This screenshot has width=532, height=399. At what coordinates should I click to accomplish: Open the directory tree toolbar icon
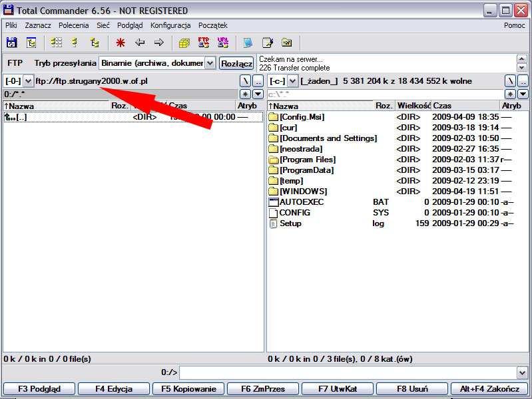coord(31,43)
